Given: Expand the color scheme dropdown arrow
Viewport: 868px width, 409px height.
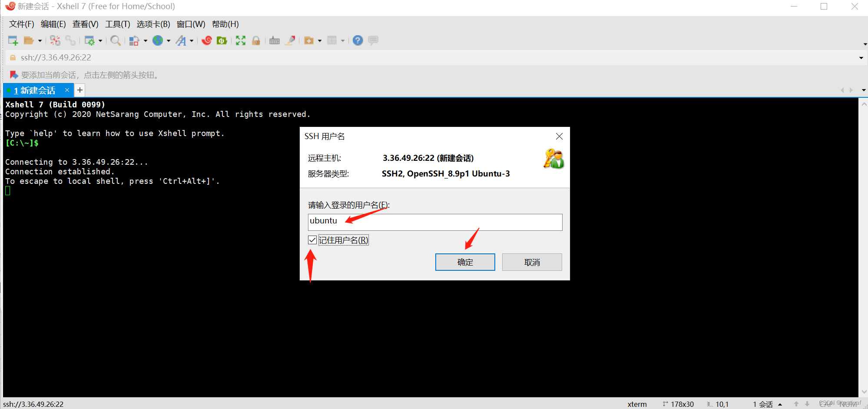Looking at the screenshot, I should [146, 41].
